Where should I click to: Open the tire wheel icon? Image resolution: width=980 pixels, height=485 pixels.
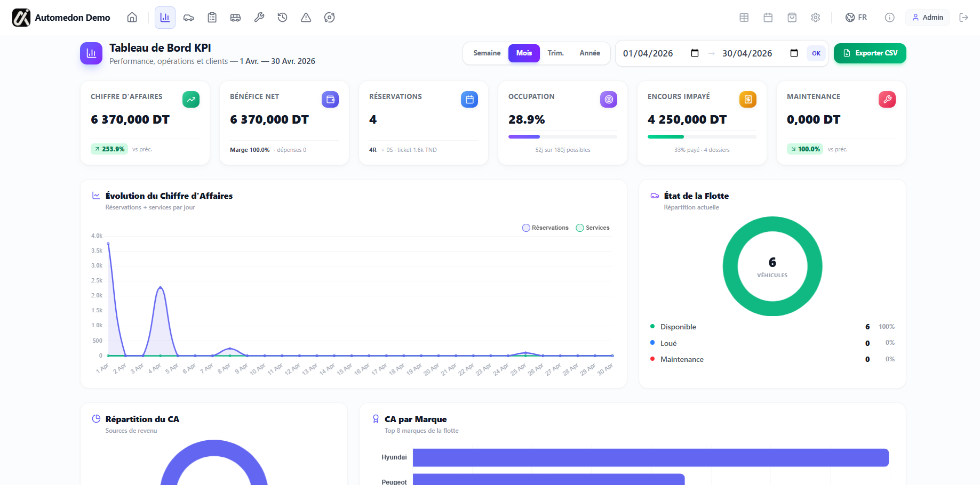pyautogui.click(x=329, y=18)
